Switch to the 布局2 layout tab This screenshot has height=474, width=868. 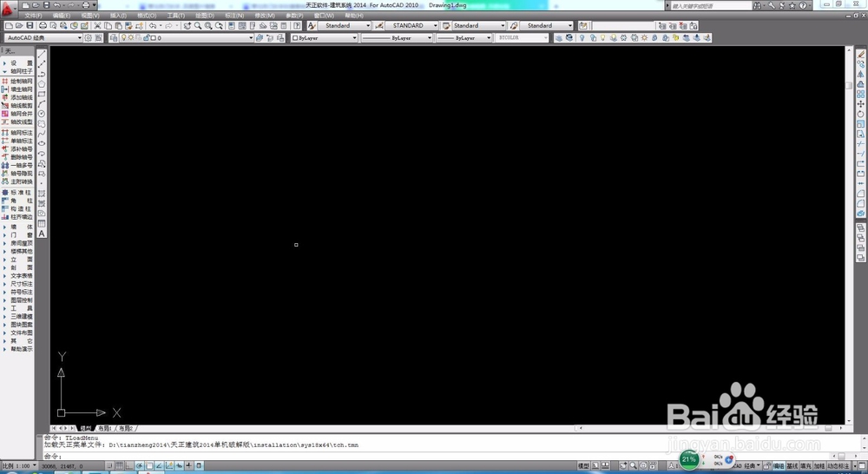tap(126, 429)
